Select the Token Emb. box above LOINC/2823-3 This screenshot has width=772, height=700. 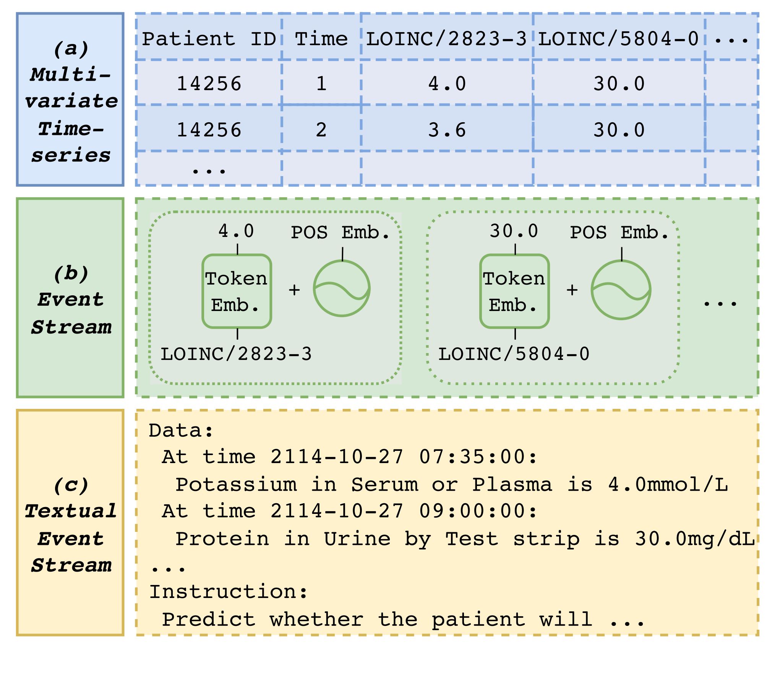[237, 292]
